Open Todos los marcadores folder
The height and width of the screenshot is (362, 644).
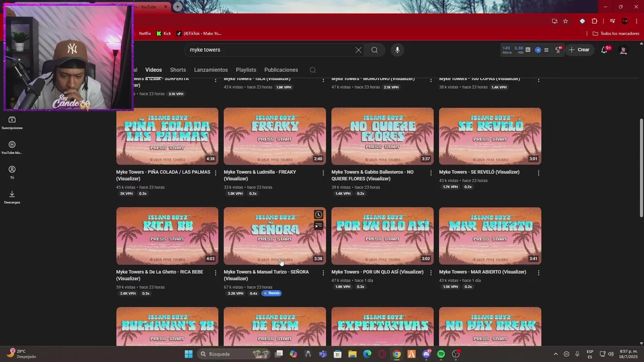point(616,34)
